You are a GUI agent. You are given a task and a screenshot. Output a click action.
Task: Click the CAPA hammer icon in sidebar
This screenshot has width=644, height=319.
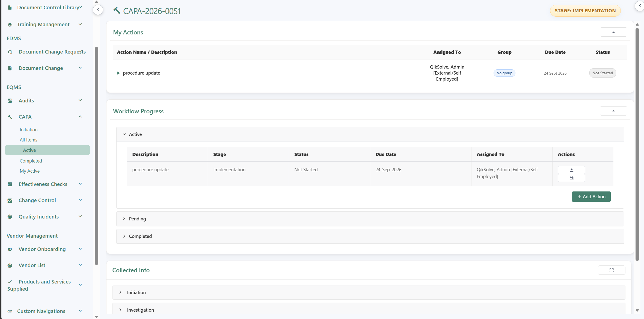(x=10, y=117)
